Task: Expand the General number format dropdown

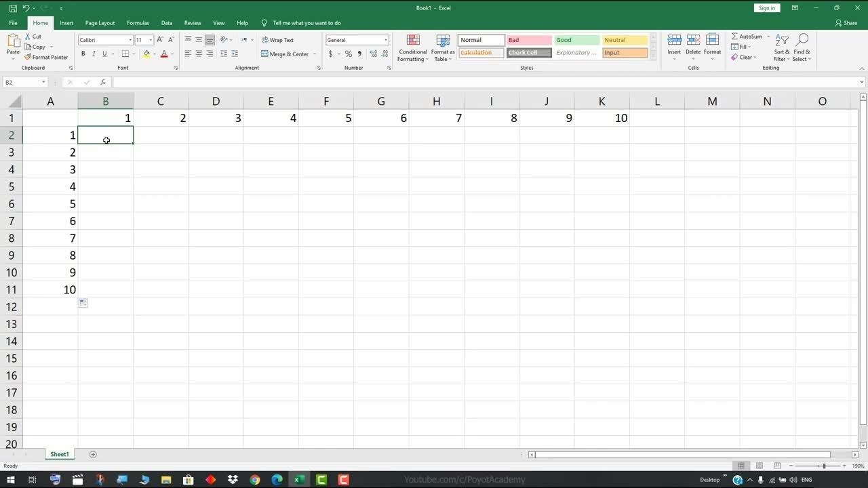Action: pyautogui.click(x=386, y=40)
